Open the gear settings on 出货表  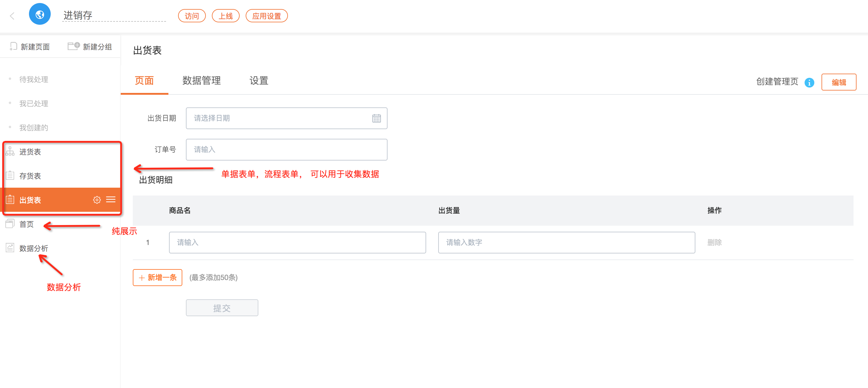(x=97, y=200)
